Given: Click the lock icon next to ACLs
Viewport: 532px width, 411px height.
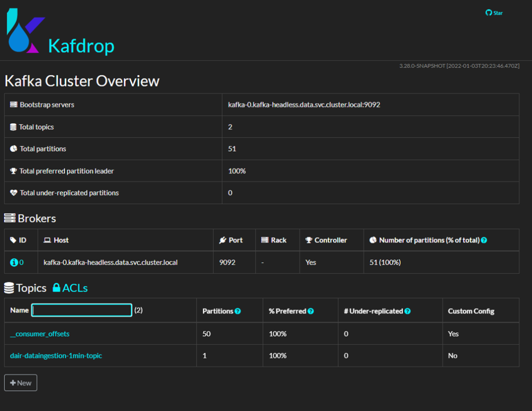Looking at the screenshot, I should point(56,288).
